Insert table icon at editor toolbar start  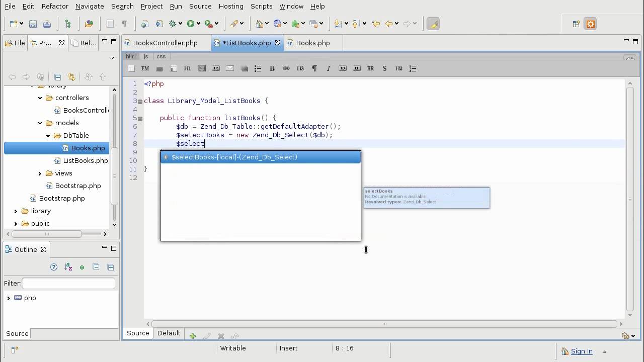(x=131, y=68)
